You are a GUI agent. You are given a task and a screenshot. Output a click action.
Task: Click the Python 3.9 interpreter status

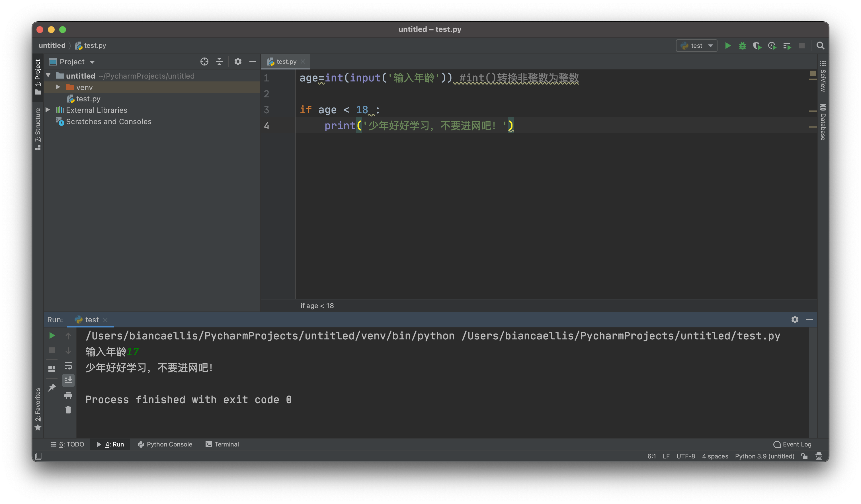tap(765, 456)
